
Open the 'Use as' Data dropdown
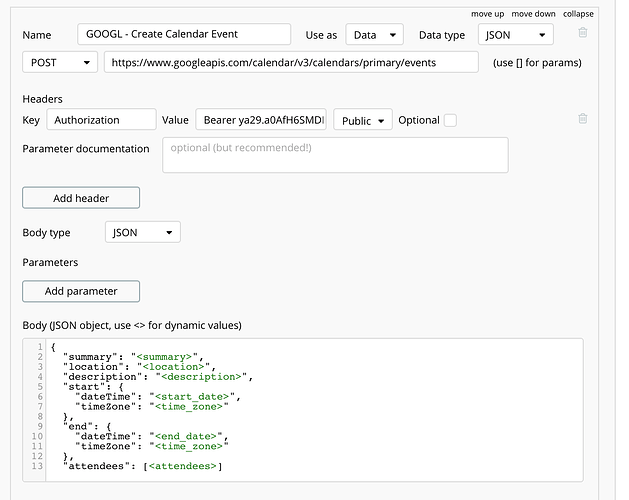point(375,35)
